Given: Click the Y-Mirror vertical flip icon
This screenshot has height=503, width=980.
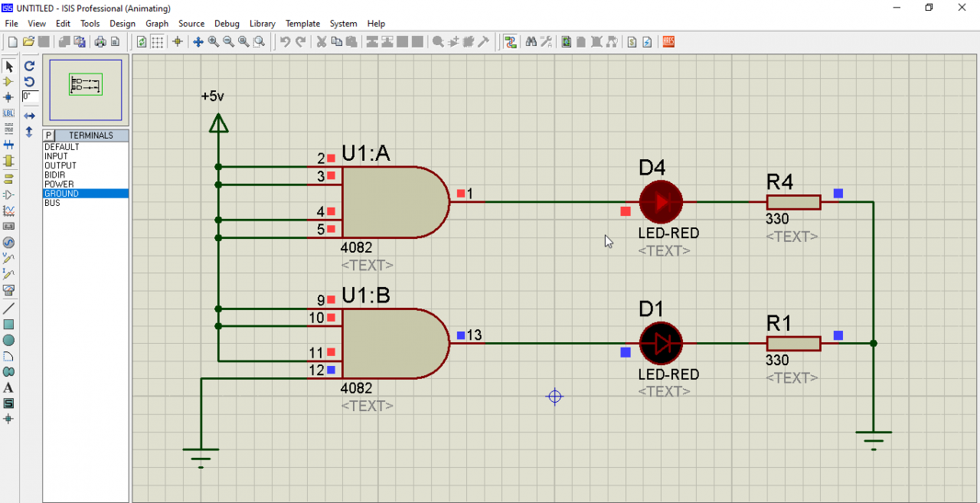Looking at the screenshot, I should [x=29, y=132].
